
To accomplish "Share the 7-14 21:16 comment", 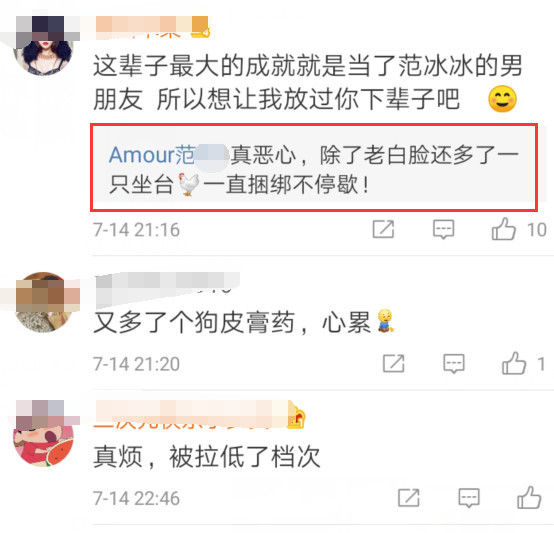I will click(383, 229).
